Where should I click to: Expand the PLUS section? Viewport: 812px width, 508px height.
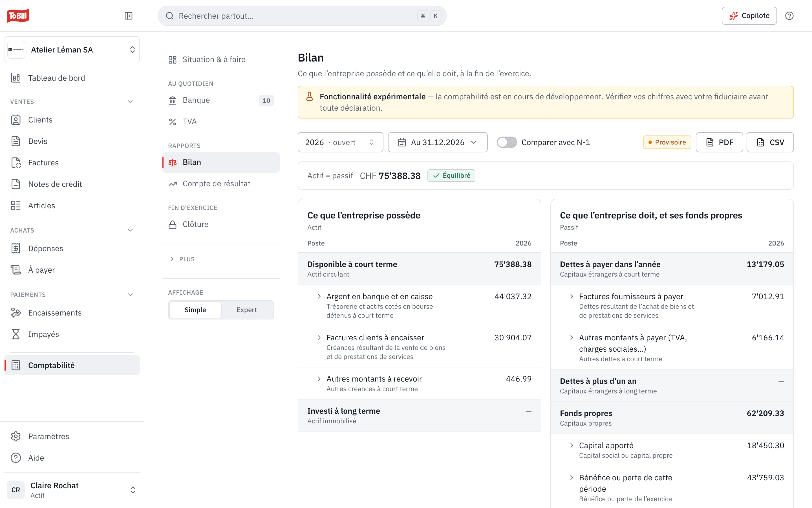pos(182,259)
